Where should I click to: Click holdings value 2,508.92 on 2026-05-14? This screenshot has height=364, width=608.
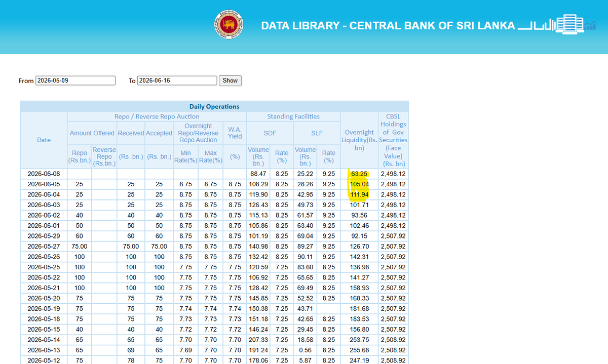[x=393, y=340]
